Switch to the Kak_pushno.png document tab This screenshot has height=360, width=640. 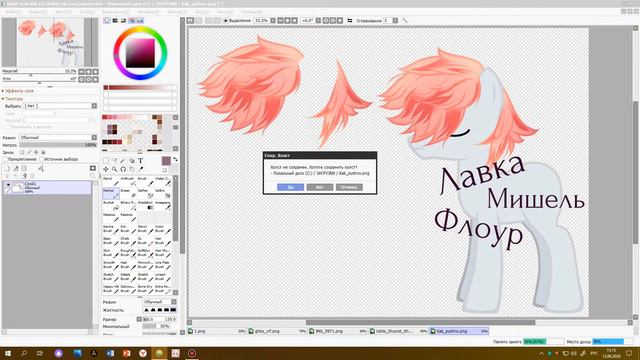click(x=459, y=331)
